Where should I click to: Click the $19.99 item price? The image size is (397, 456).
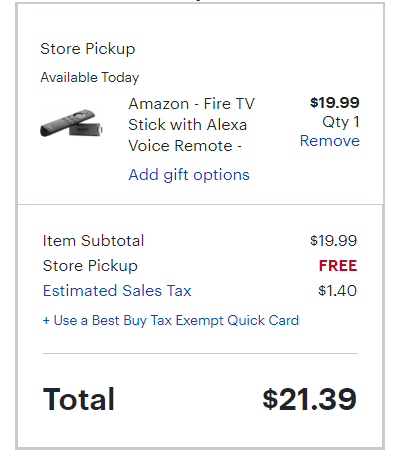point(334,103)
